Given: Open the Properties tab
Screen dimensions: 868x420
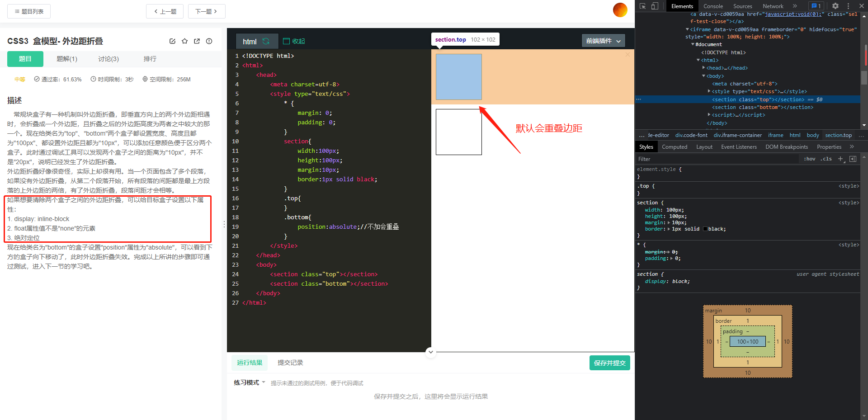Looking at the screenshot, I should [x=829, y=147].
